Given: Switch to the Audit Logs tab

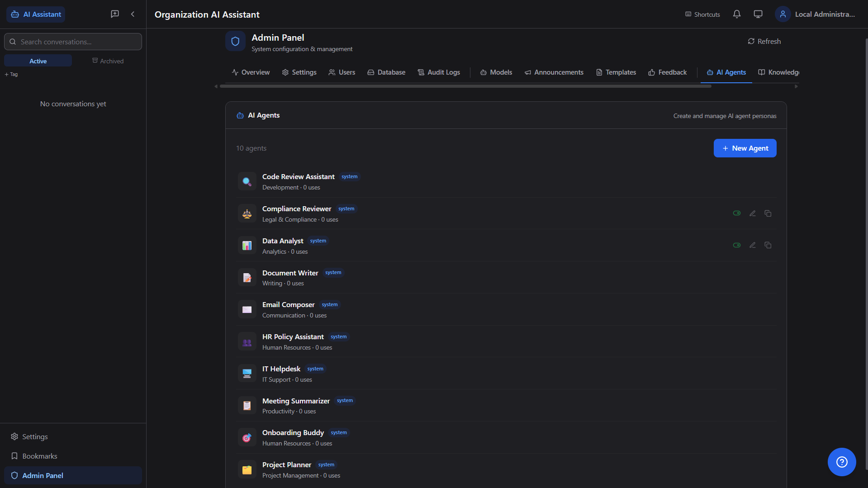Looking at the screenshot, I should click(x=438, y=72).
